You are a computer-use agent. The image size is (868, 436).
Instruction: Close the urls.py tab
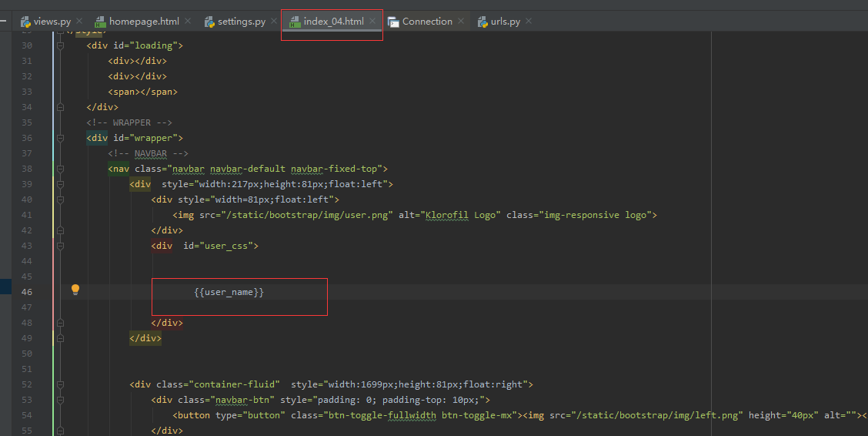point(529,21)
